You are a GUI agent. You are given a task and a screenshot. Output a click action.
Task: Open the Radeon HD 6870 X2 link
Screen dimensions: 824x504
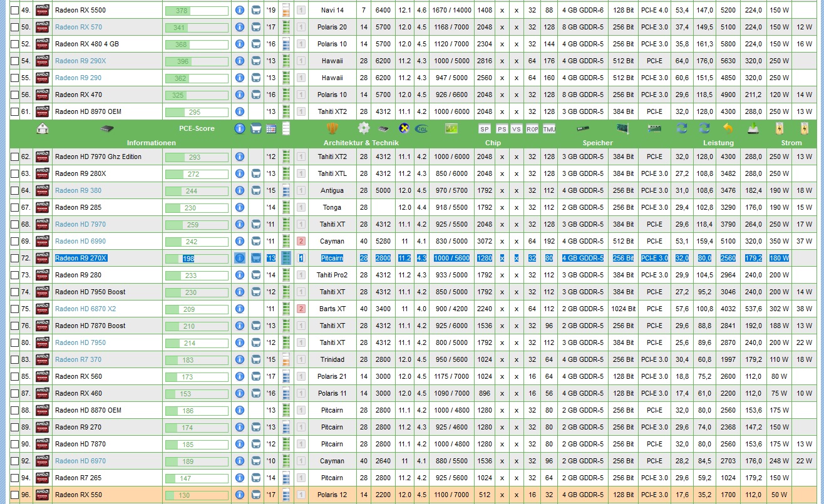click(85, 309)
